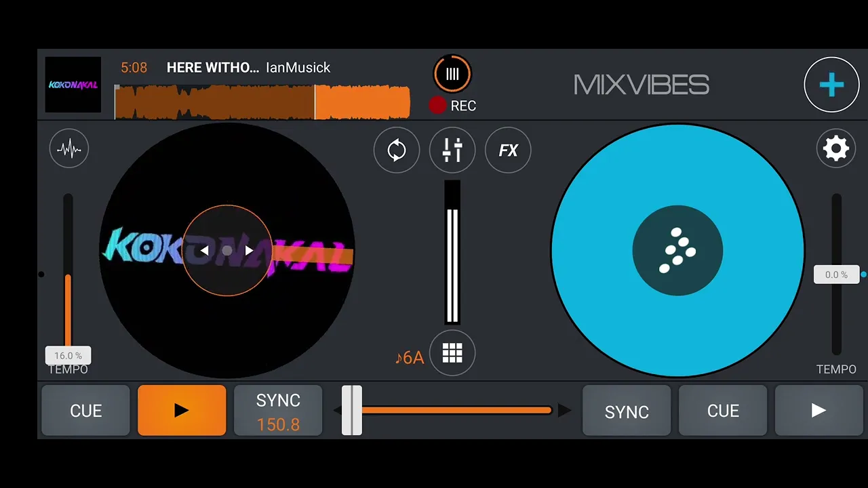The image size is (868, 488).
Task: Start playback on the right deck
Action: (x=818, y=410)
